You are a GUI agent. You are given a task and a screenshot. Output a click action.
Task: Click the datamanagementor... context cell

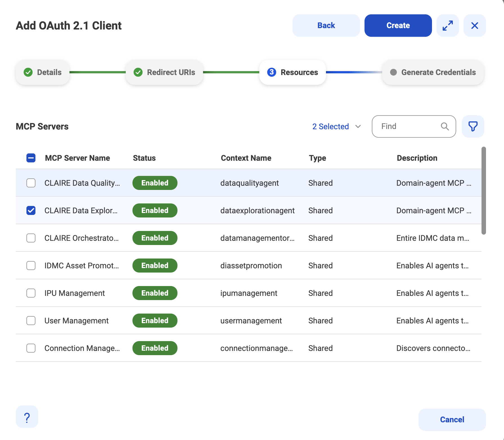click(x=257, y=238)
